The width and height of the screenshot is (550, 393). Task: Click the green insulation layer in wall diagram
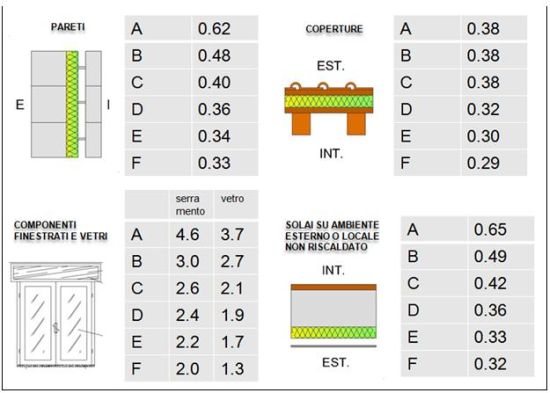(72, 104)
